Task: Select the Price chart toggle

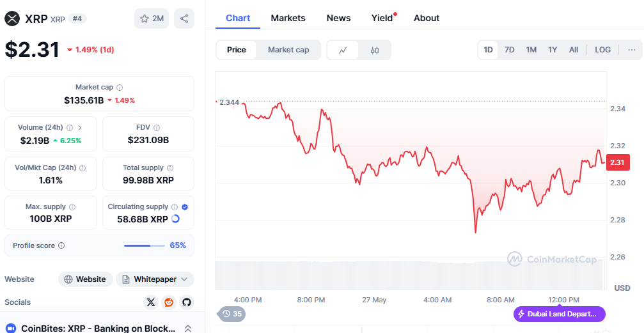Action: pos(237,50)
